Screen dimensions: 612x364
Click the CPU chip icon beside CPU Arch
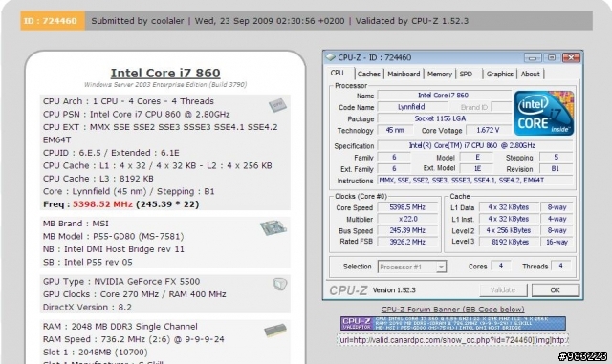tap(277, 105)
